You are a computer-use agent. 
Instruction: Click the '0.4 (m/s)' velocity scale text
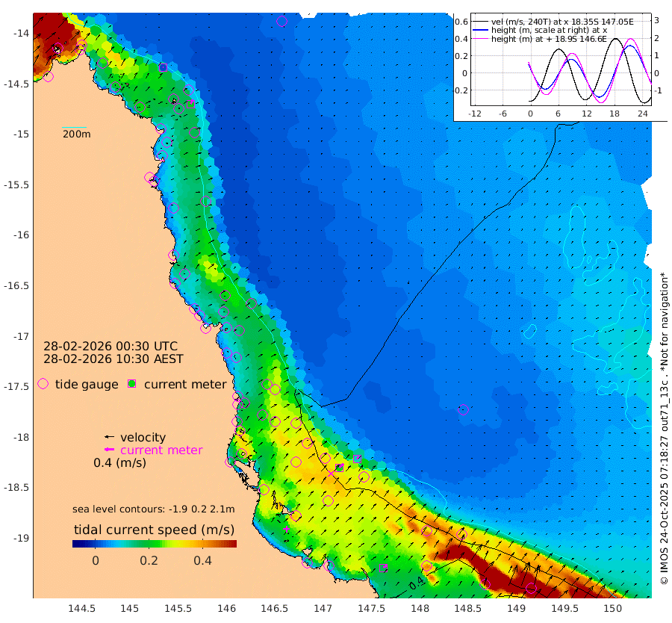tap(120, 462)
